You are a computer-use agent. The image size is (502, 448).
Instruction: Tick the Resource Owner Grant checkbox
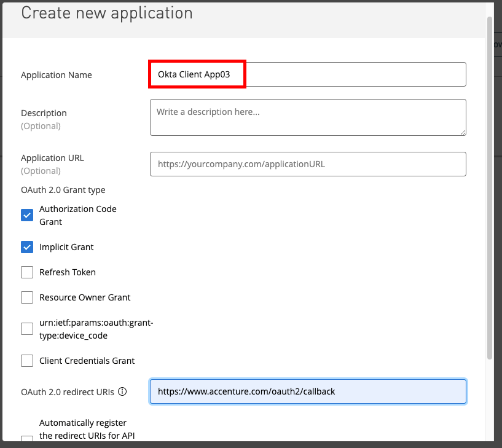click(27, 297)
